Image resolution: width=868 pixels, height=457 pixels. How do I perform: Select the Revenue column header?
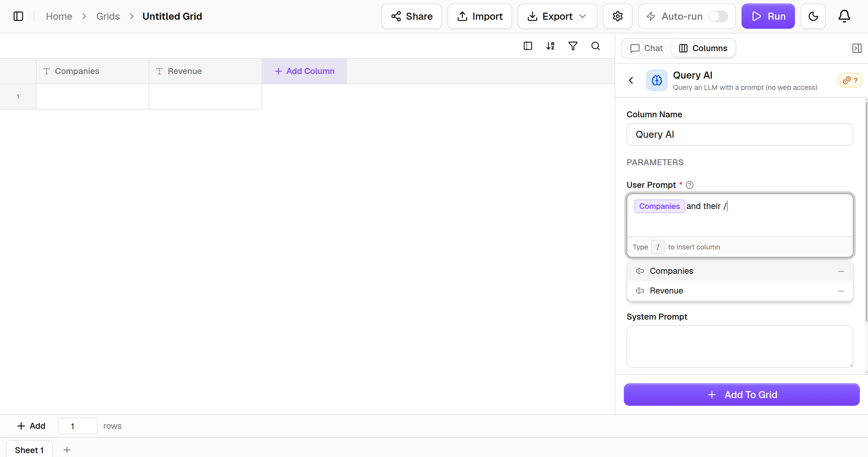click(x=205, y=71)
